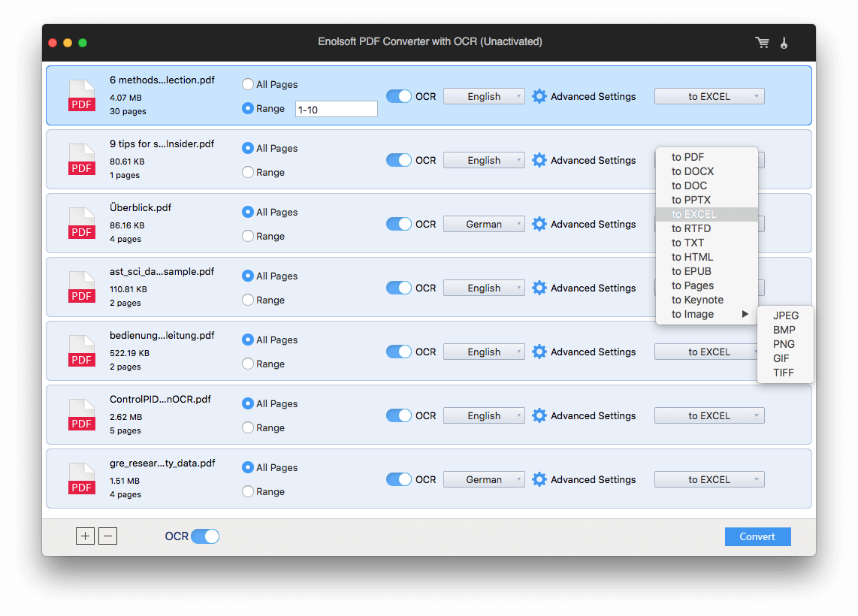
Task: Open Advanced Settings gear for bedienung...leitung.pdf
Action: click(x=539, y=352)
